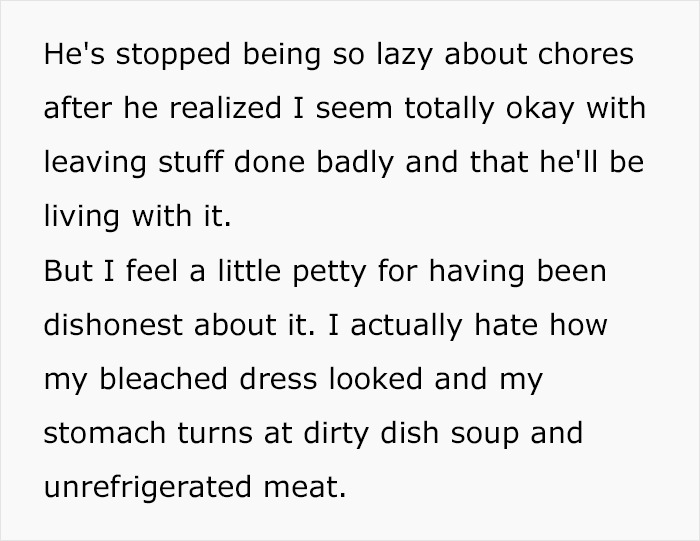This screenshot has width=700, height=541.
Task: Click the word "dress"
Action: pos(278,379)
